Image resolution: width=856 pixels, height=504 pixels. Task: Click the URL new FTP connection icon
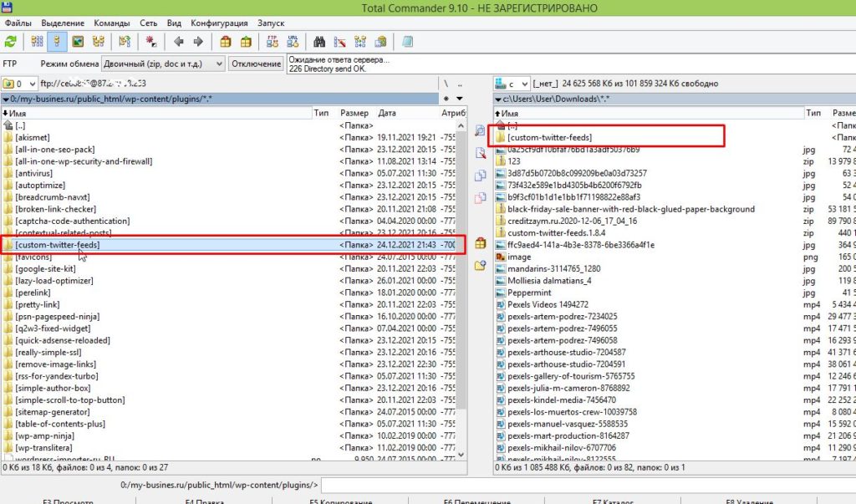tap(292, 41)
